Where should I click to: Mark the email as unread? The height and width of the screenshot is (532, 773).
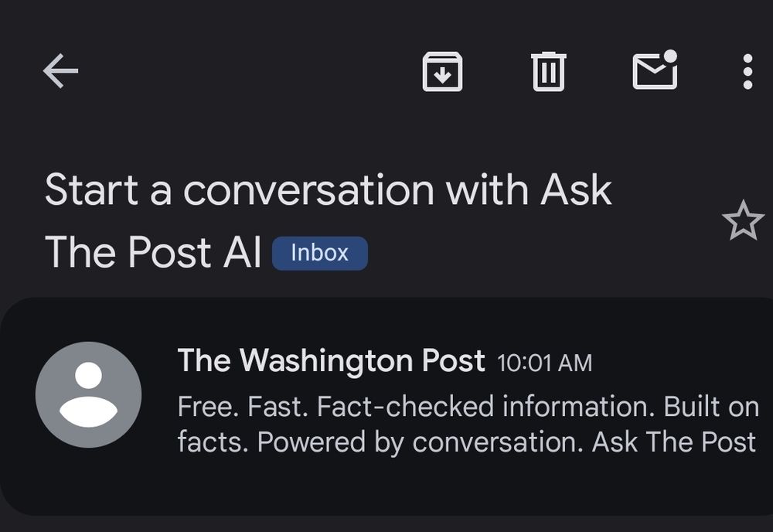point(655,70)
